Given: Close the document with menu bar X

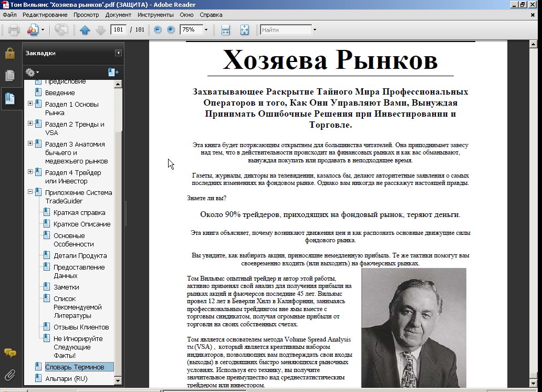Looking at the screenshot, I should [533, 15].
